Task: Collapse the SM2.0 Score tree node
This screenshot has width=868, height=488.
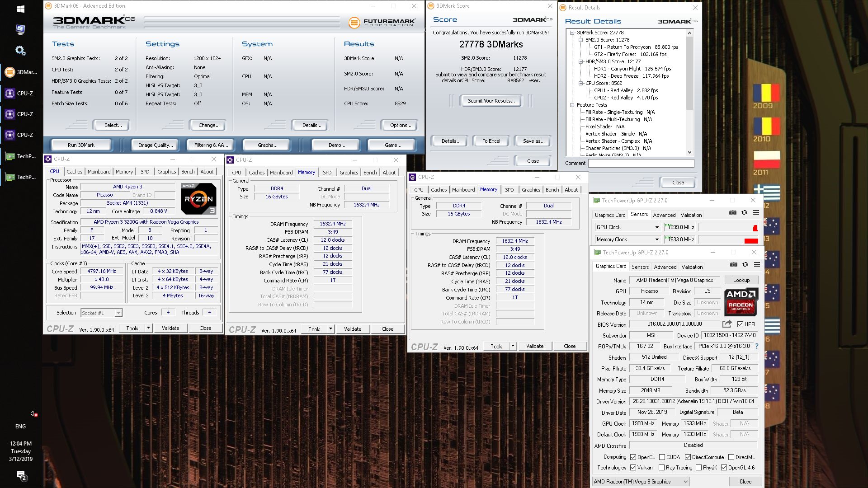Action: tap(581, 40)
